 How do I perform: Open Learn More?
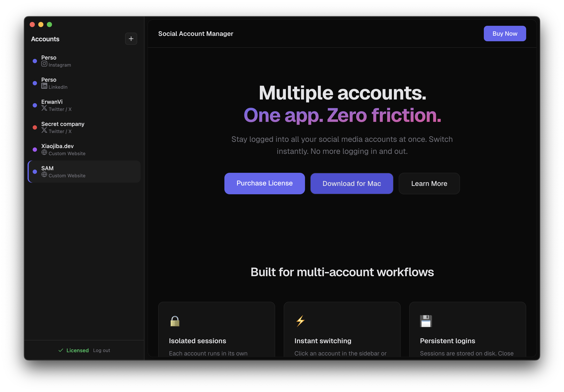429,183
